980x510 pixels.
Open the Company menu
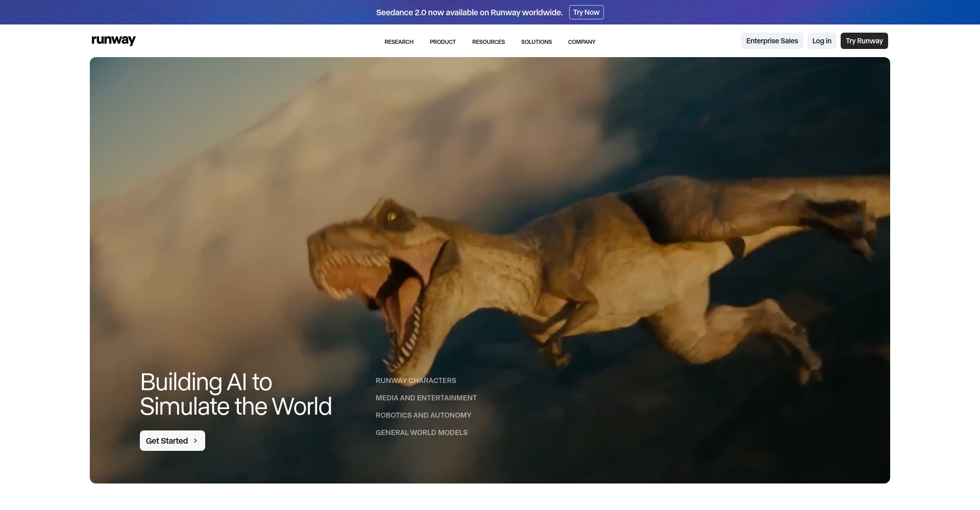pyautogui.click(x=581, y=42)
